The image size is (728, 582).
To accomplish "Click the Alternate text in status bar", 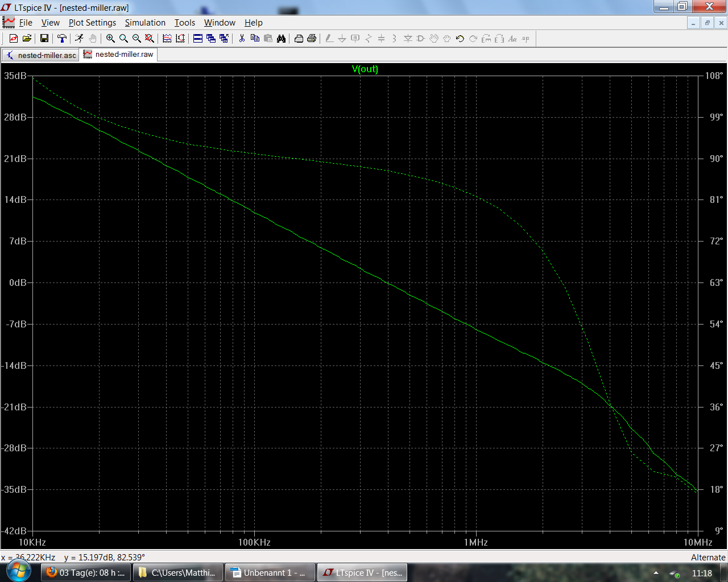I will coord(708,558).
